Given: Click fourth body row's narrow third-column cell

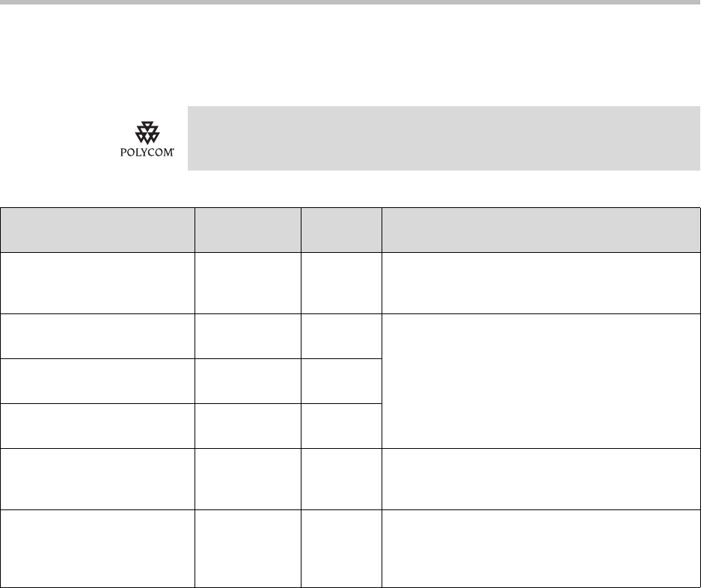Looking at the screenshot, I should 342,426.
